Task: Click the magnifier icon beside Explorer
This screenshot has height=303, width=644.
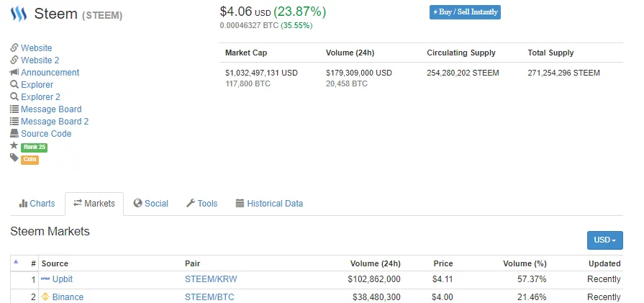Action: pos(14,85)
